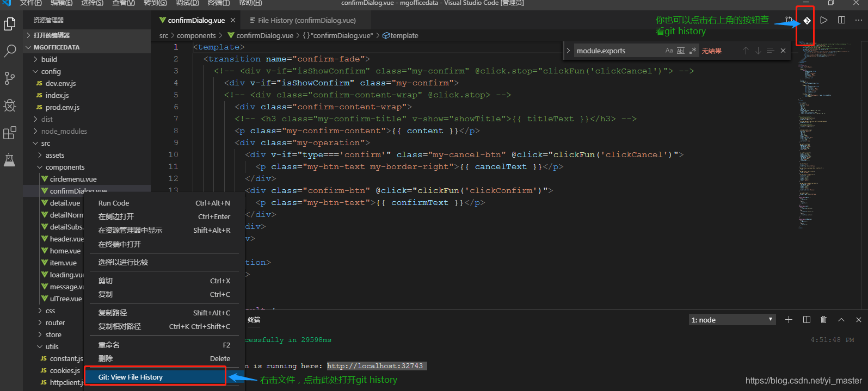Split the terminal panel
The height and width of the screenshot is (391, 868).
tap(807, 320)
